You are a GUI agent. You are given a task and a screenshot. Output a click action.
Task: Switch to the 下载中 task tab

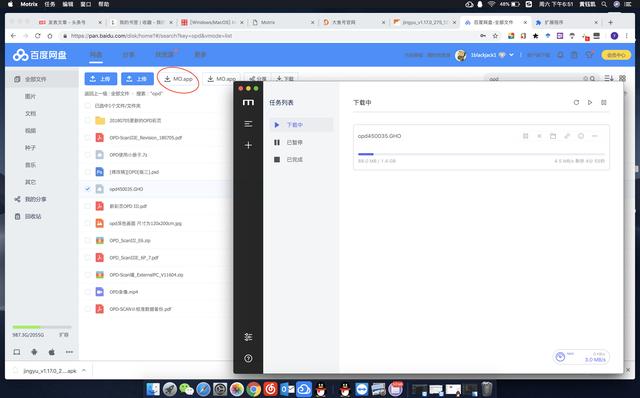tap(301, 125)
